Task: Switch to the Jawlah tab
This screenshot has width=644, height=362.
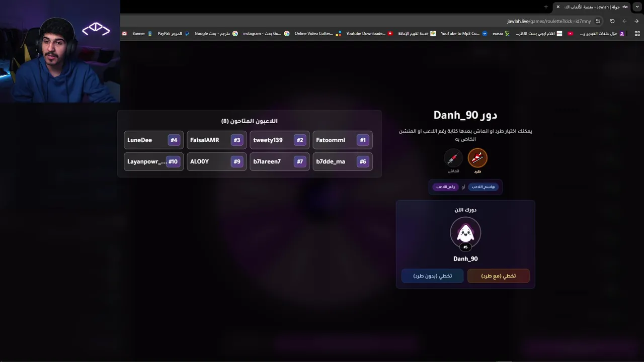Action: pyautogui.click(x=592, y=7)
